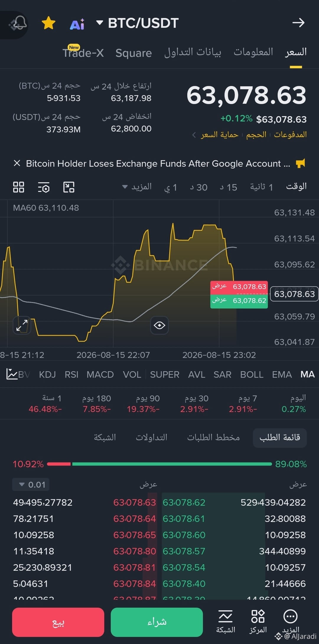This screenshot has width=319, height=644.
Task: Enable the KDJ indicator
Action: click(x=47, y=374)
